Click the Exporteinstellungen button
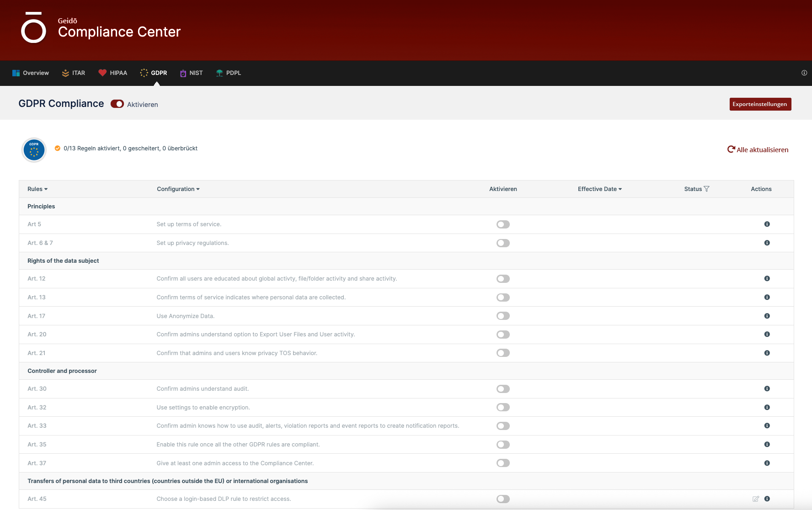812x510 pixels. tap(760, 104)
